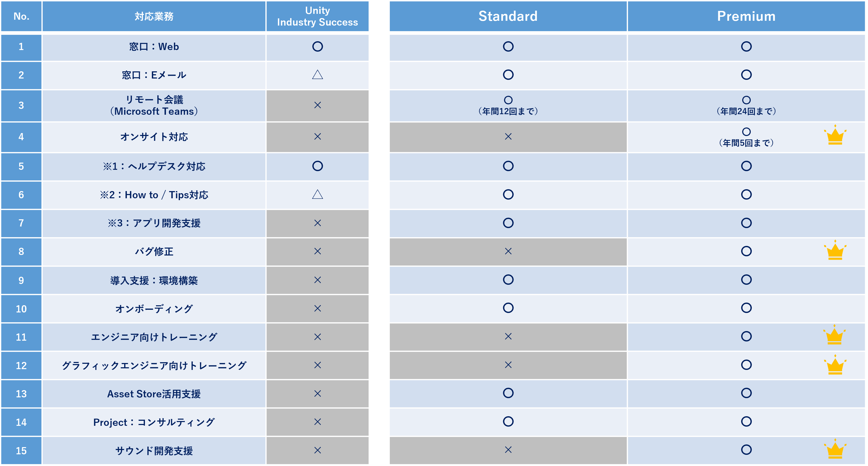Click the crown icon in the サウンド開発支援 row

coord(835,449)
